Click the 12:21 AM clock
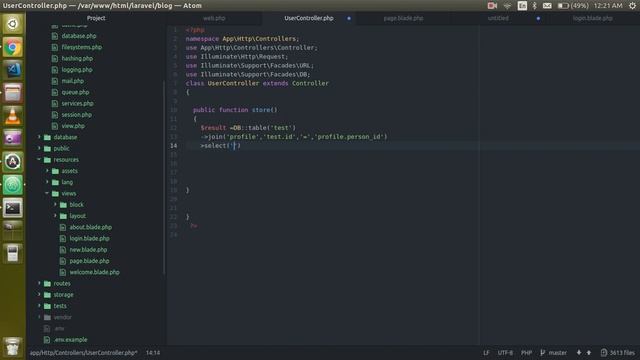 [608, 6]
